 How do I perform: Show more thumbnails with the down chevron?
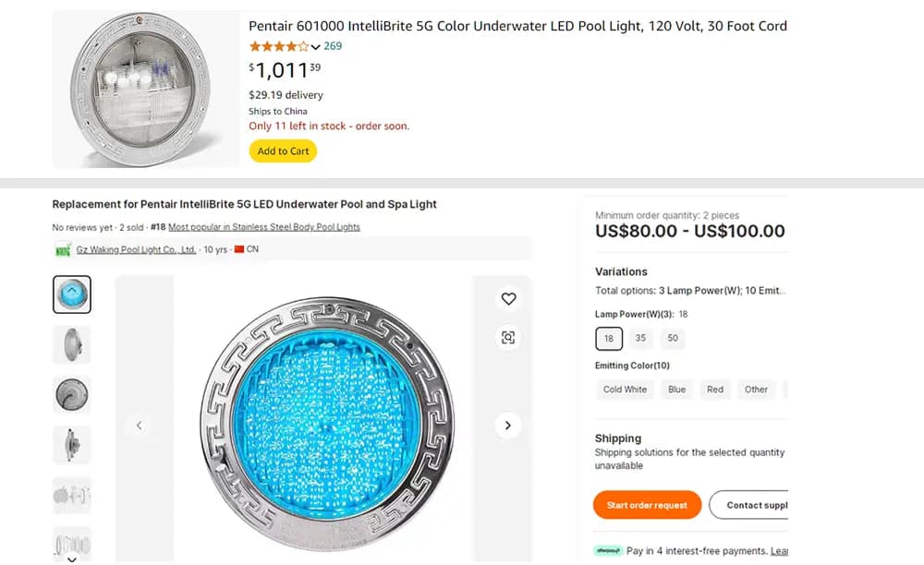coord(71,558)
